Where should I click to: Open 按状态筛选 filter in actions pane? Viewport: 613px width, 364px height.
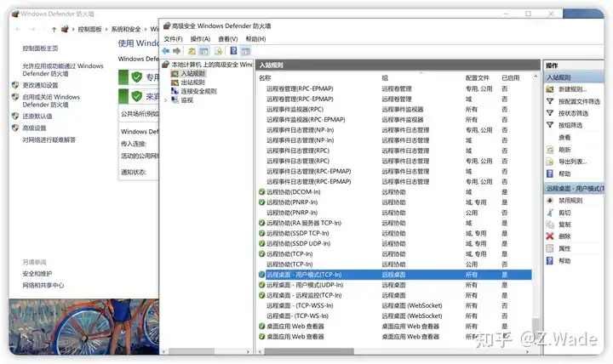tap(573, 113)
